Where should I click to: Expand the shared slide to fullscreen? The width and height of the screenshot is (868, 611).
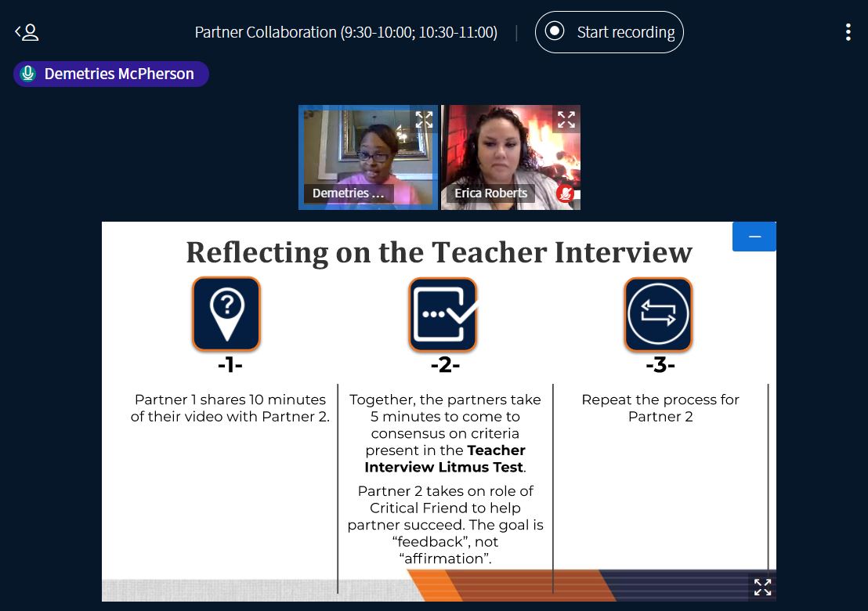tap(762, 587)
